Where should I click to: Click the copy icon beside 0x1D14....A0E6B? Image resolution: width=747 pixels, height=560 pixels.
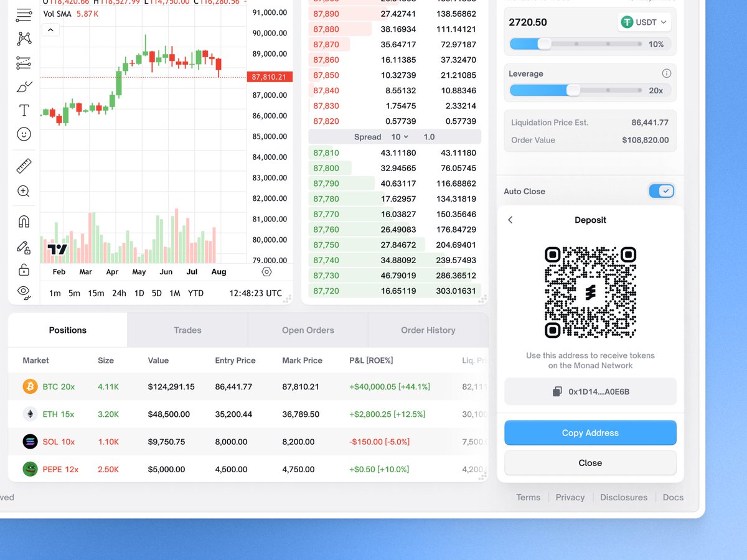pos(558,391)
